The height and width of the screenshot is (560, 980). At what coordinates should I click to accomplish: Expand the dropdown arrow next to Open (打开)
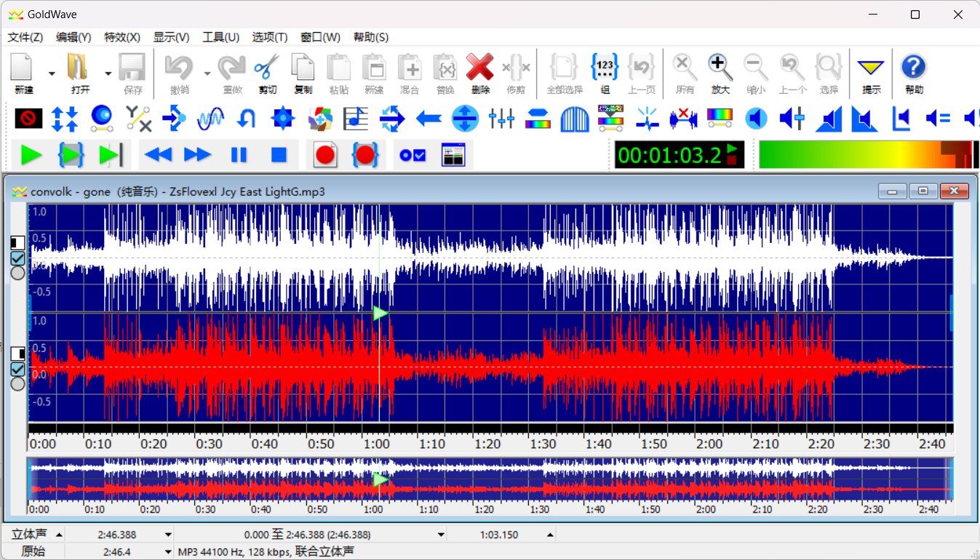[108, 73]
